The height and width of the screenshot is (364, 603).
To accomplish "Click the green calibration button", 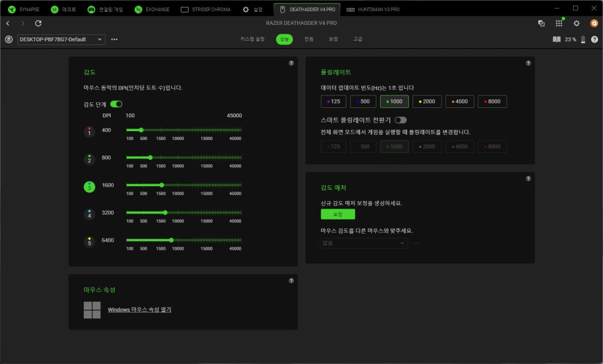I will point(338,214).
